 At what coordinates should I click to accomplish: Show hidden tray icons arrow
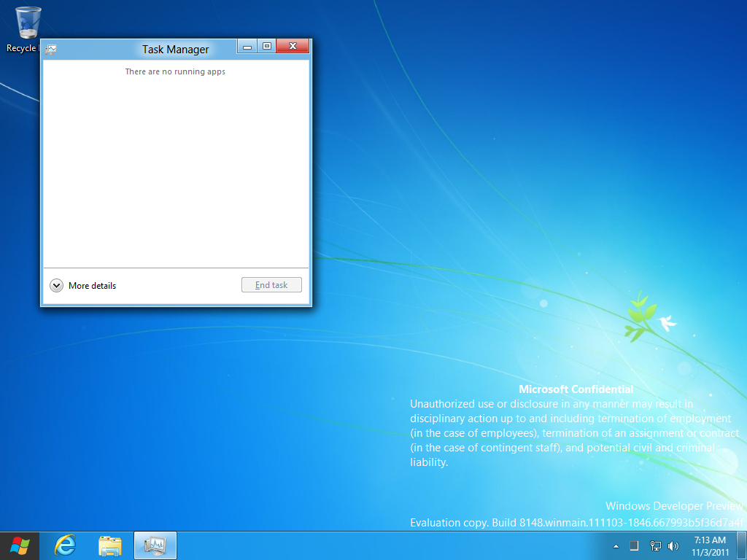(x=616, y=546)
